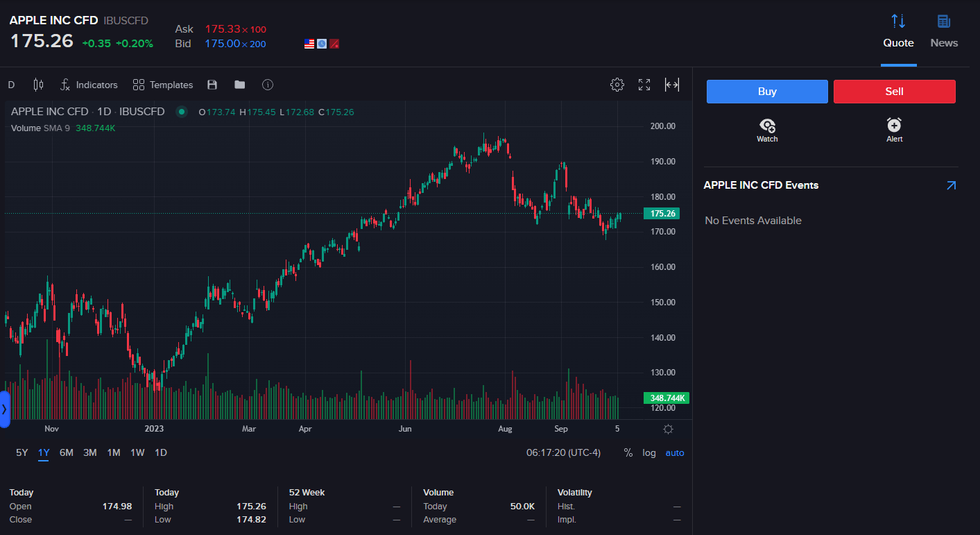Click the Aug date axis label
The image size is (980, 535).
tap(505, 429)
